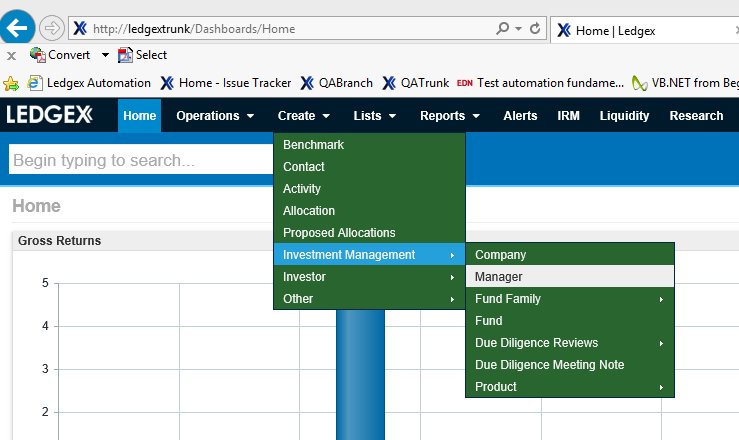Open the Reports menu
The image size is (739, 440).
pyautogui.click(x=450, y=115)
